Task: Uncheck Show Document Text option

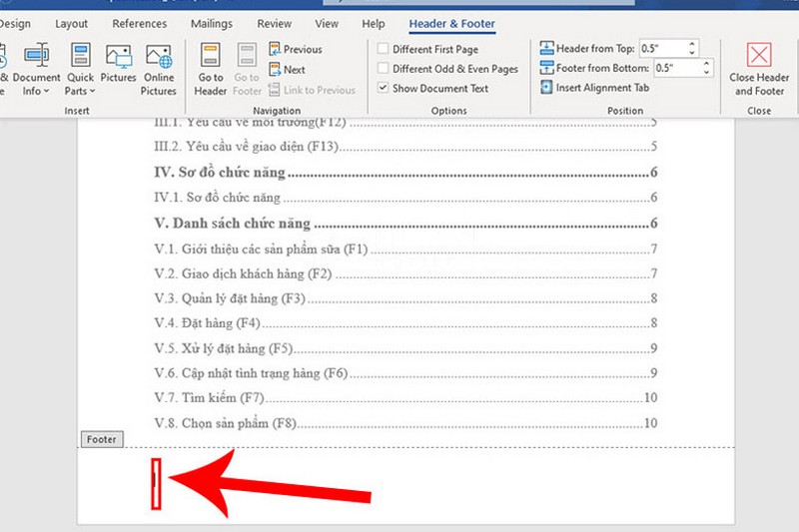Action: click(384, 88)
